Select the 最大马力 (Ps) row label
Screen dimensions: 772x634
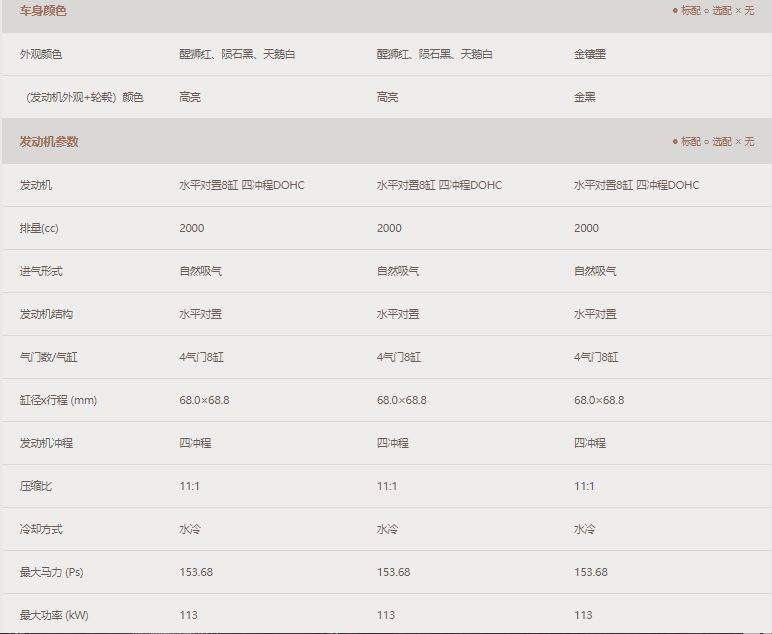coord(52,572)
